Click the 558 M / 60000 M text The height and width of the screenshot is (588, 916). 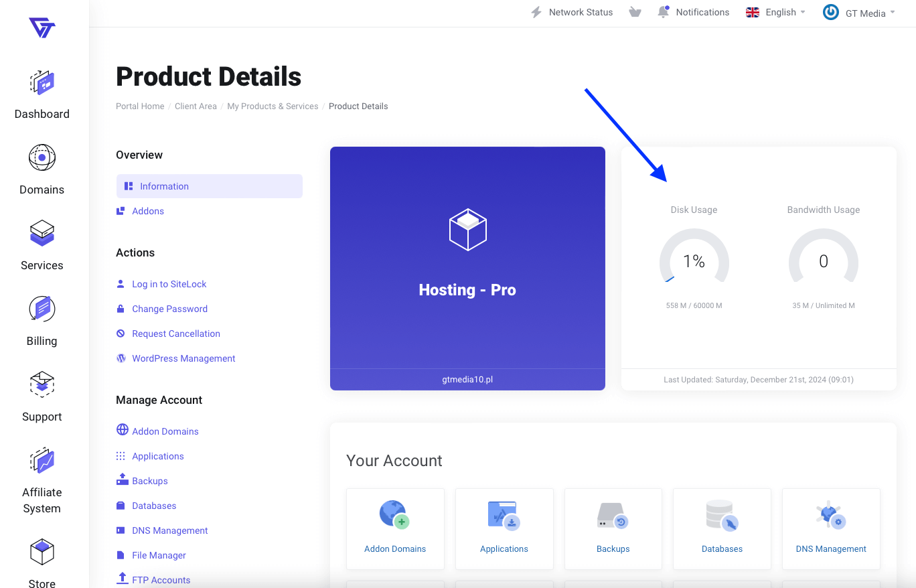(x=694, y=305)
